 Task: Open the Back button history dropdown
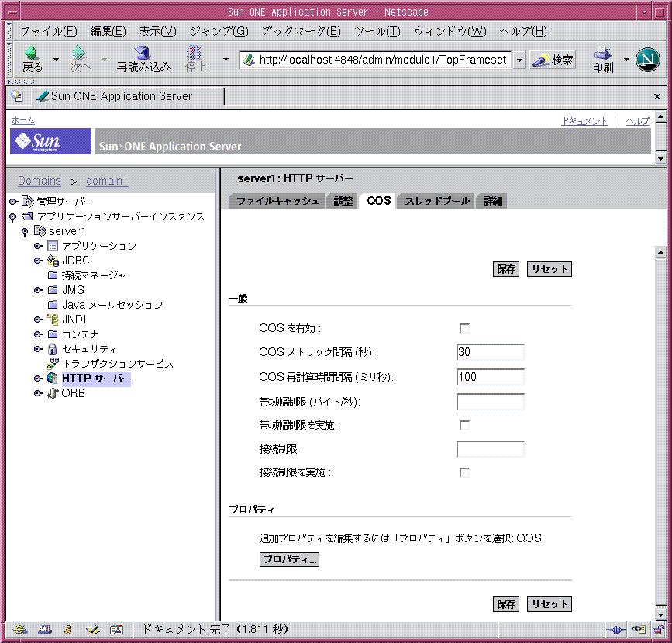click(56, 60)
